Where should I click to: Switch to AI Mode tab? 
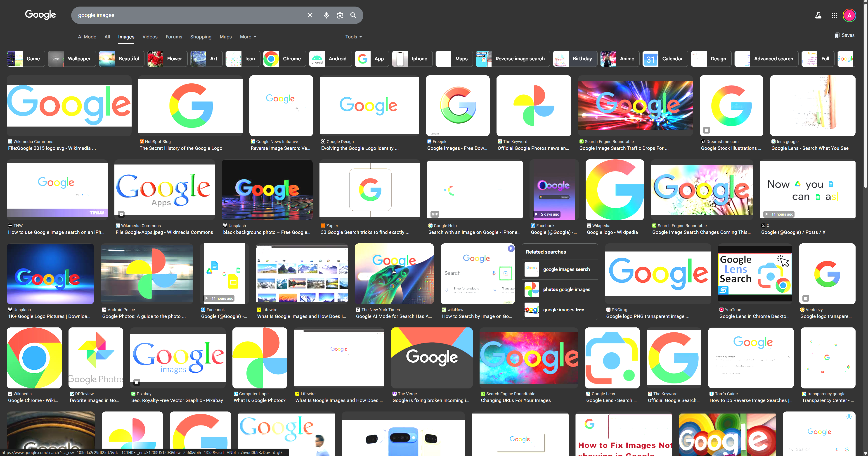87,37
